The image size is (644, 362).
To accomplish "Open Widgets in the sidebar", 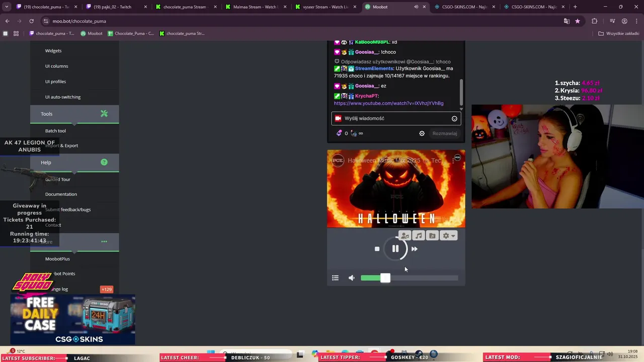I will click(53, 51).
